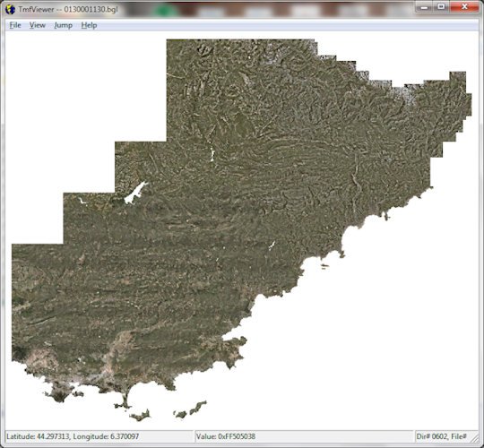Screen dimensions: 484x448
Task: Click the TmfViewer title bar text
Action: point(68,9)
